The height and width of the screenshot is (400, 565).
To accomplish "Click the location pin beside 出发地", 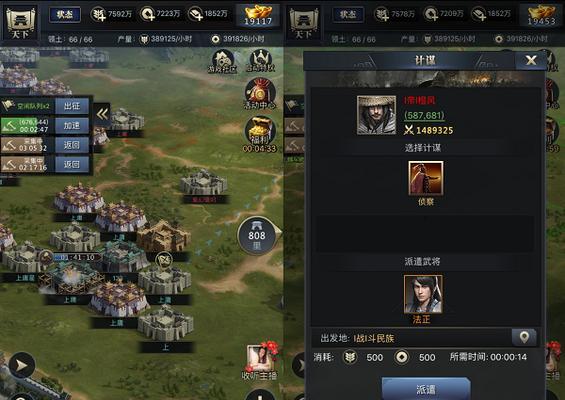I will (524, 337).
